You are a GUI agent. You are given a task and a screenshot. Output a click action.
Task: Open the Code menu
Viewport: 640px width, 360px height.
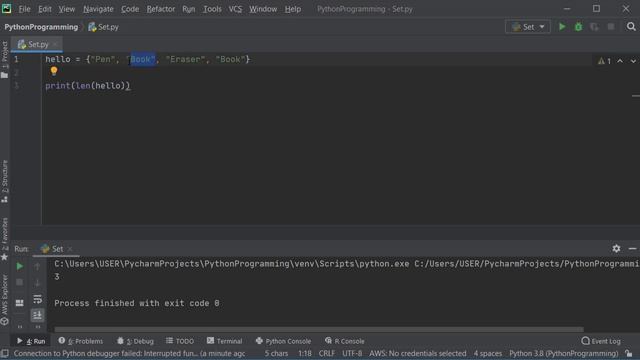(x=130, y=9)
